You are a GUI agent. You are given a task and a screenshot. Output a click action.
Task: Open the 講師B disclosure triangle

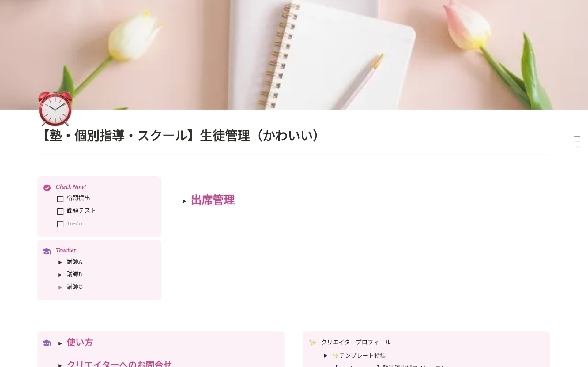click(x=60, y=275)
